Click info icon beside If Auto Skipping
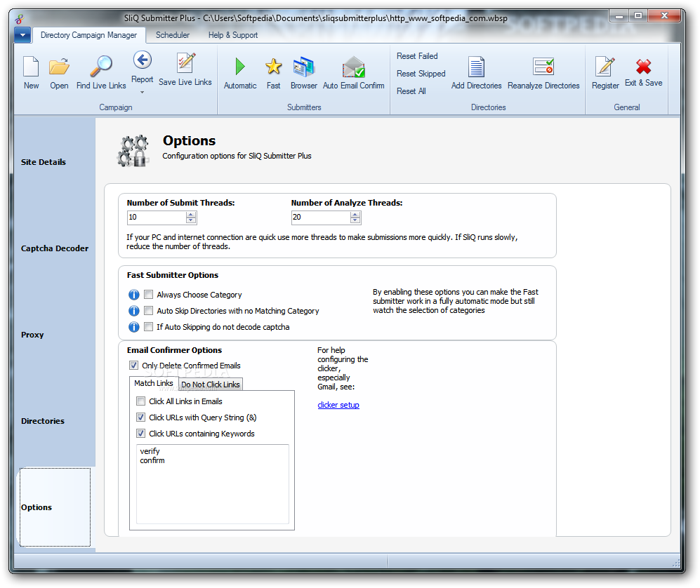 (x=134, y=327)
